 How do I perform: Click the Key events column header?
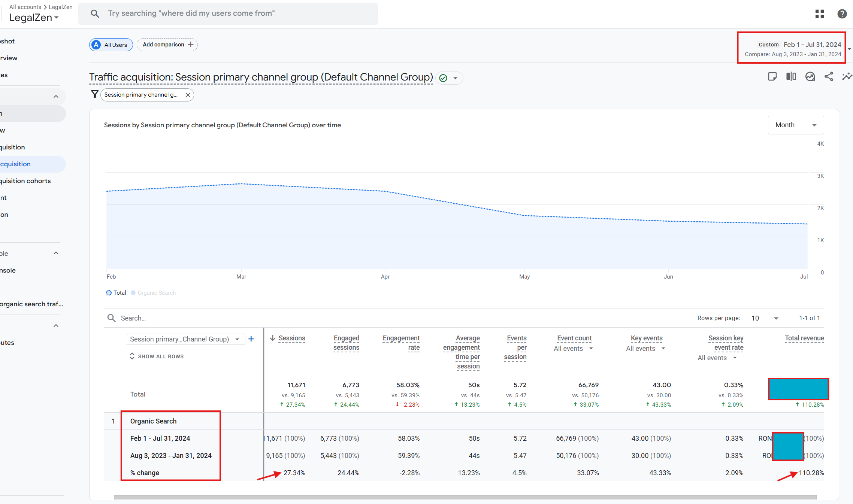647,338
